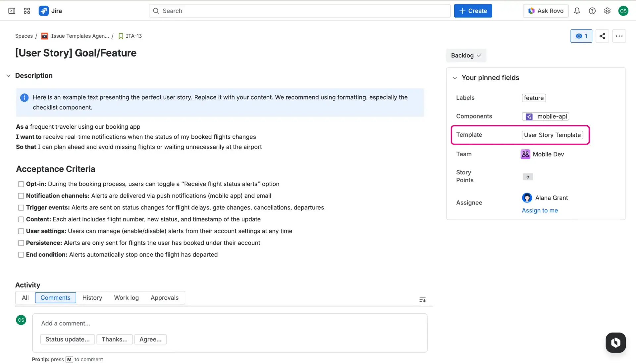
Task: Open the app switcher grid icon
Action: pyautogui.click(x=27, y=11)
